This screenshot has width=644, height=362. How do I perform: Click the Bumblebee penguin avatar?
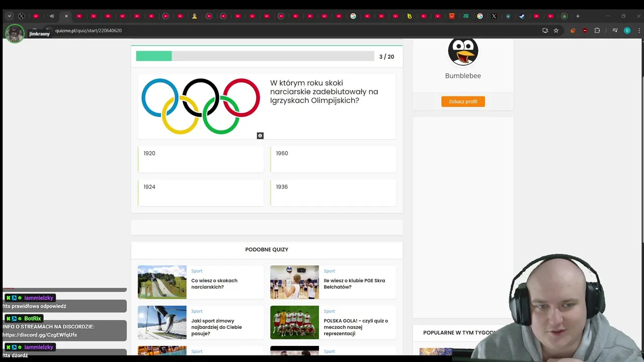tap(463, 52)
